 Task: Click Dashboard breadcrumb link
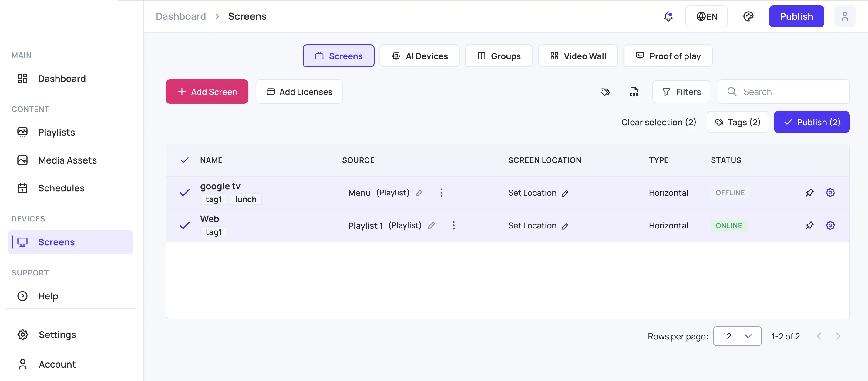click(x=181, y=16)
